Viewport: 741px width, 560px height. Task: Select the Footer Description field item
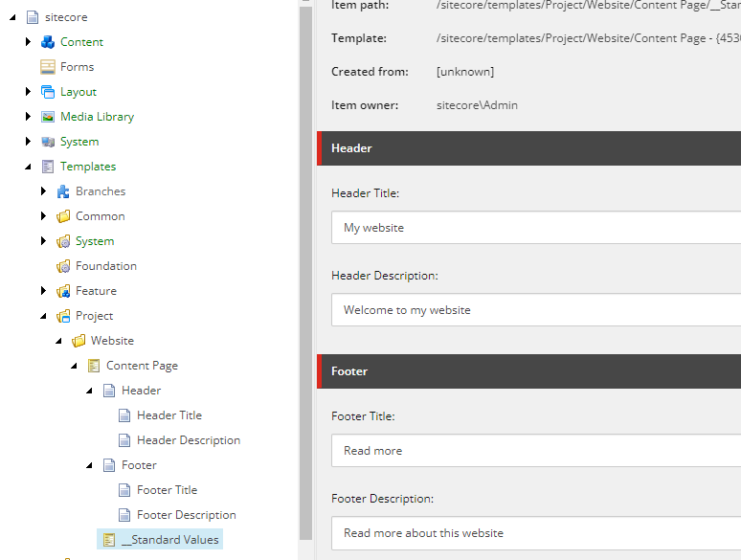tap(186, 515)
